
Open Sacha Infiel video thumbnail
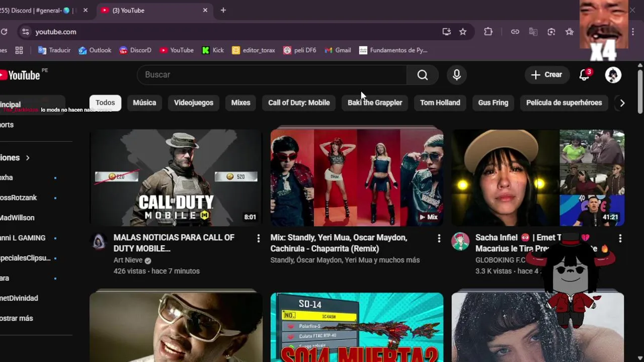click(538, 177)
